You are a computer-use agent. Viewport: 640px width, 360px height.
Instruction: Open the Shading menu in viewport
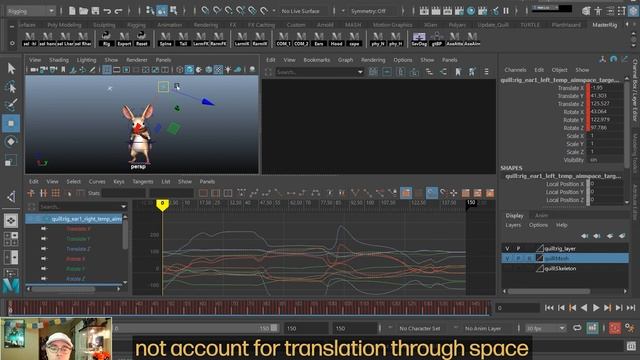[x=59, y=60]
